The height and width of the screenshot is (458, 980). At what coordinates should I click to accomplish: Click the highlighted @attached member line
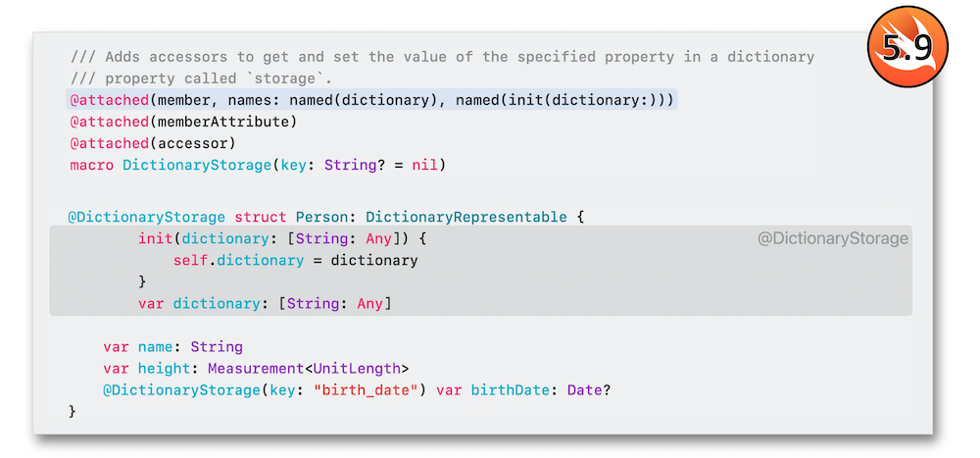pos(371,100)
